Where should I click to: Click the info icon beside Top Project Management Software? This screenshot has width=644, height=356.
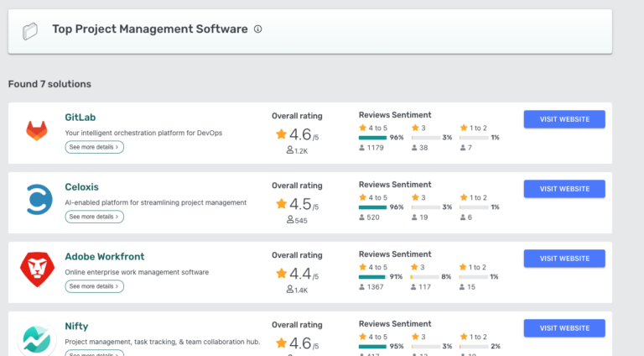257,29
